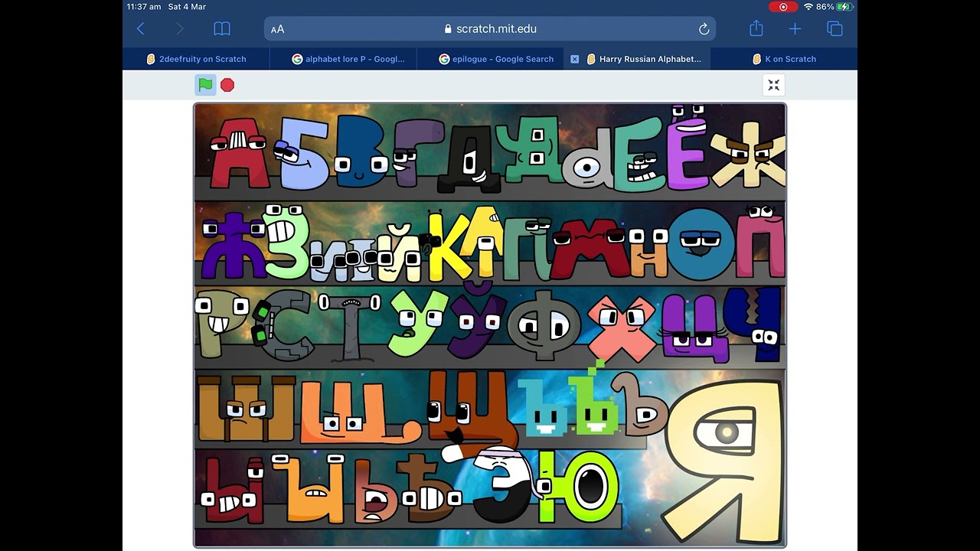Switch to epilogue Google Search tab
Image resolution: width=980 pixels, height=551 pixels.
[x=496, y=59]
